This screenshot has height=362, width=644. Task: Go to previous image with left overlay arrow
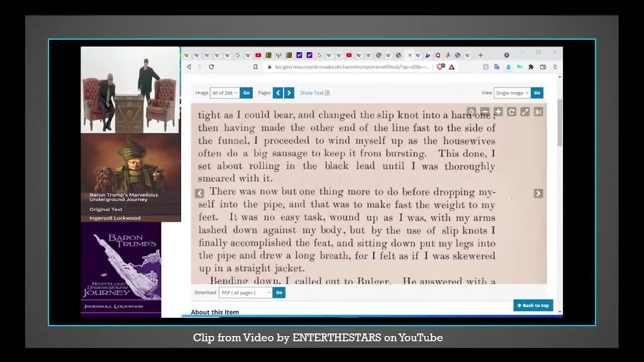(199, 193)
